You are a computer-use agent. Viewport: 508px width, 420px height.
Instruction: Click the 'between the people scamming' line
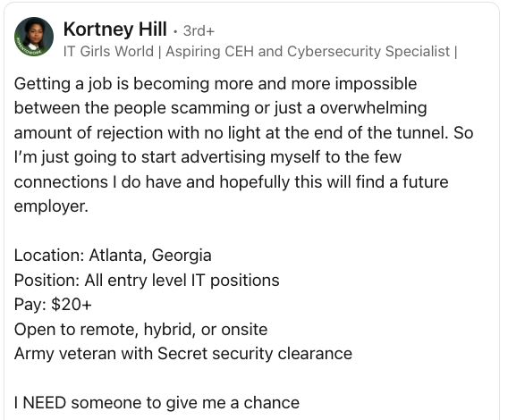point(220,108)
